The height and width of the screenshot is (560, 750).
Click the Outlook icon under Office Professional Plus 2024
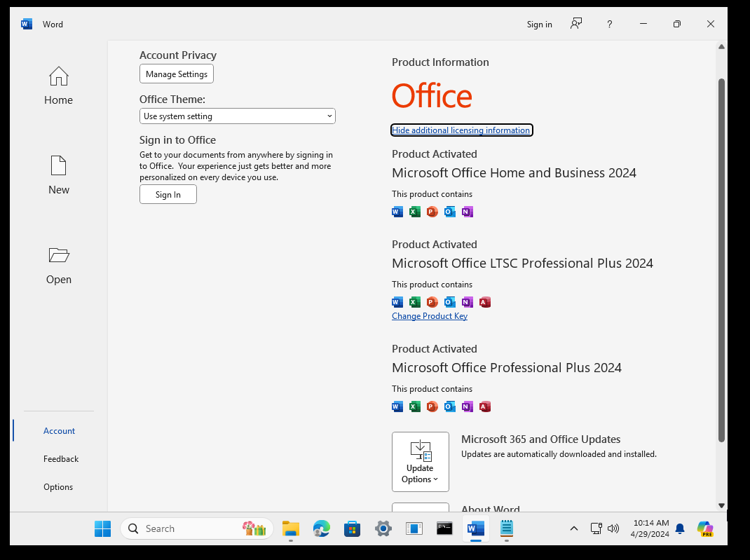tap(449, 407)
